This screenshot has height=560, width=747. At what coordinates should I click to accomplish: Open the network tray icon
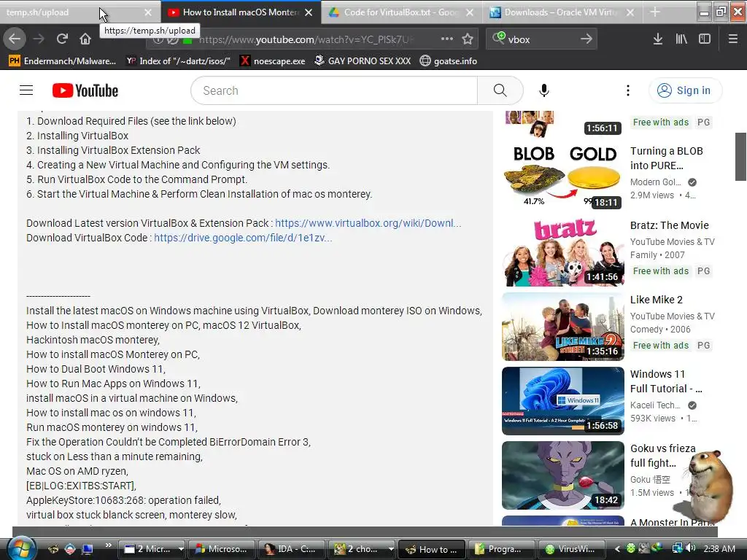677,548
